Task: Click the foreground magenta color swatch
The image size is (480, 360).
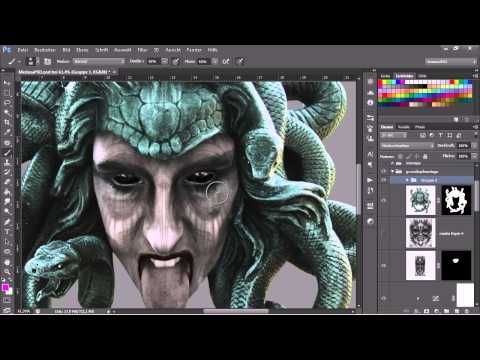Action: [5, 287]
